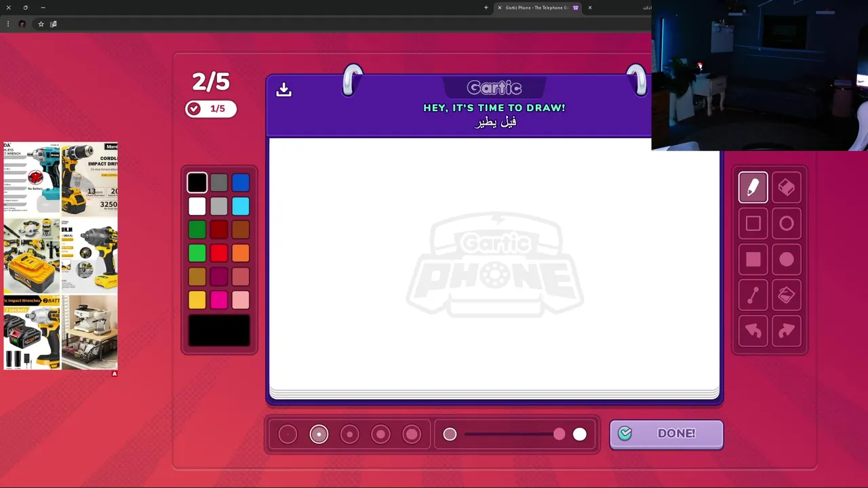Pick the bright red color swatch

[x=219, y=253]
